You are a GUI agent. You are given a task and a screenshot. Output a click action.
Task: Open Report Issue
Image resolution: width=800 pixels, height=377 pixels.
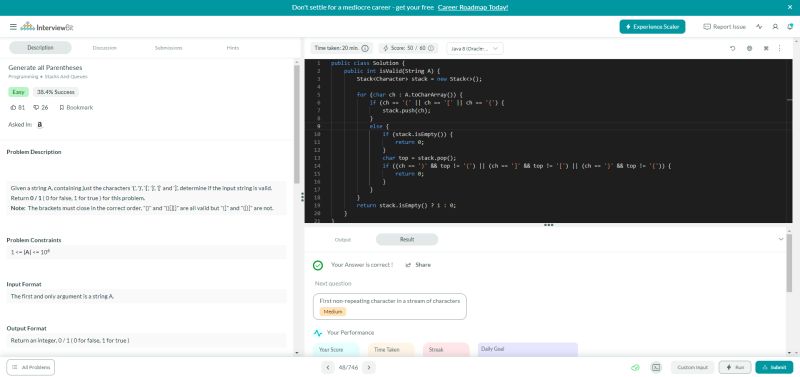[x=724, y=27]
